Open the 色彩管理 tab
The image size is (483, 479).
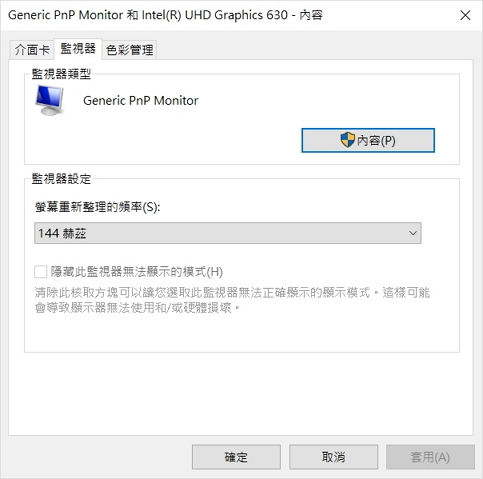[129, 50]
